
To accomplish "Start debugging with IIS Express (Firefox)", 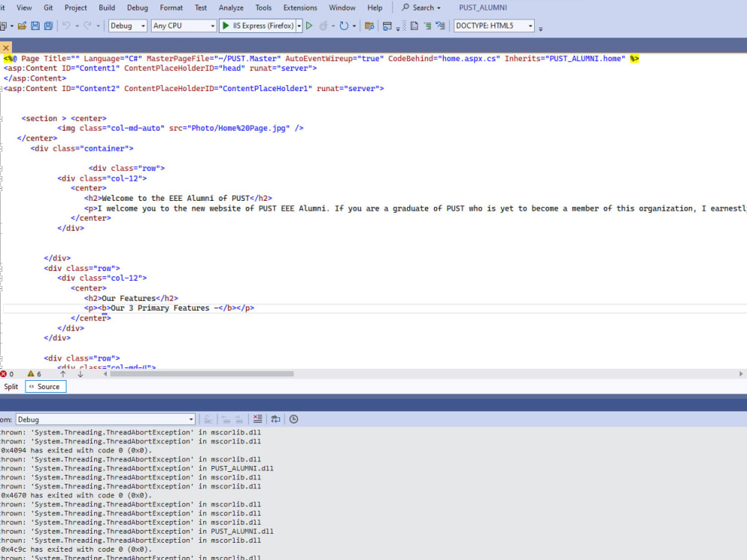I will (258, 25).
